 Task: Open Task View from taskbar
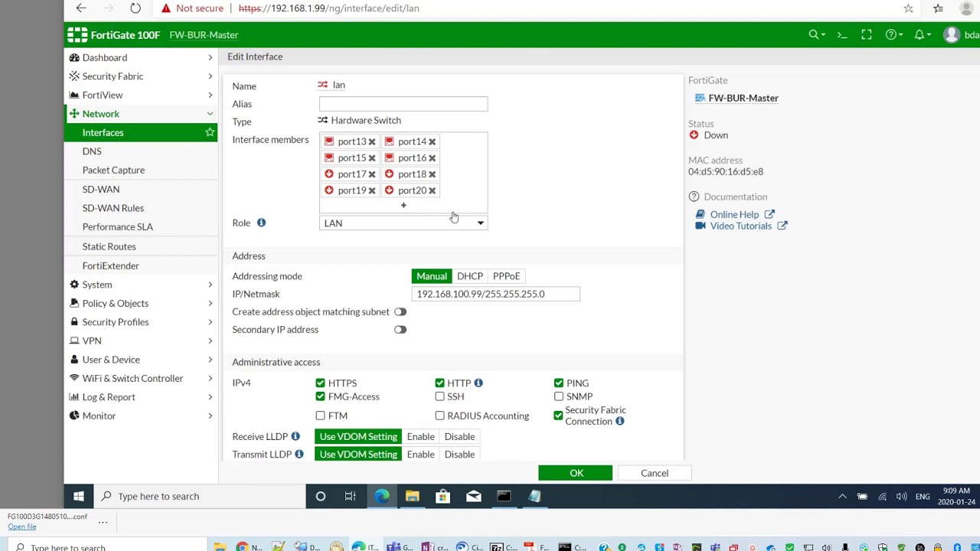point(350,496)
